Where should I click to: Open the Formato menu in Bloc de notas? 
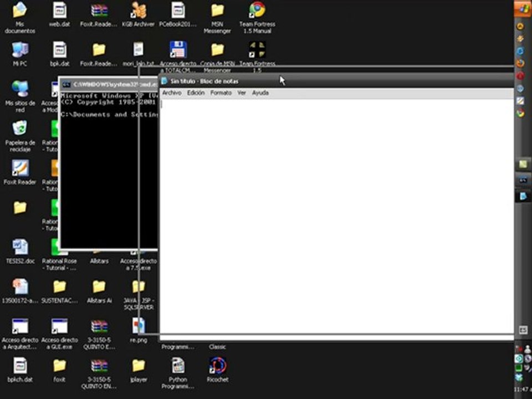click(x=221, y=93)
